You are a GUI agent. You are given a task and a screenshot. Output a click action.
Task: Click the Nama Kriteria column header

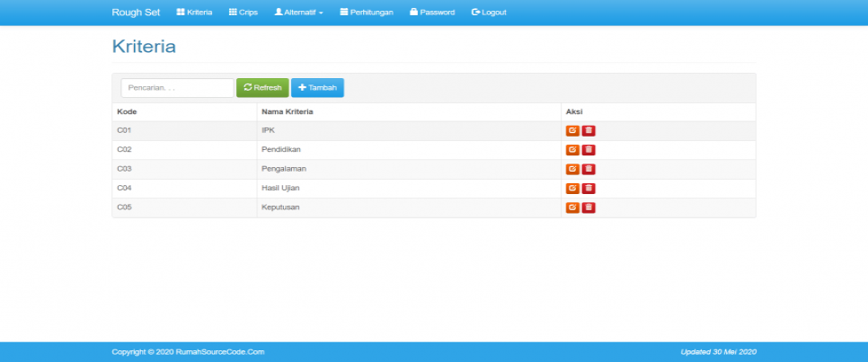click(x=288, y=111)
